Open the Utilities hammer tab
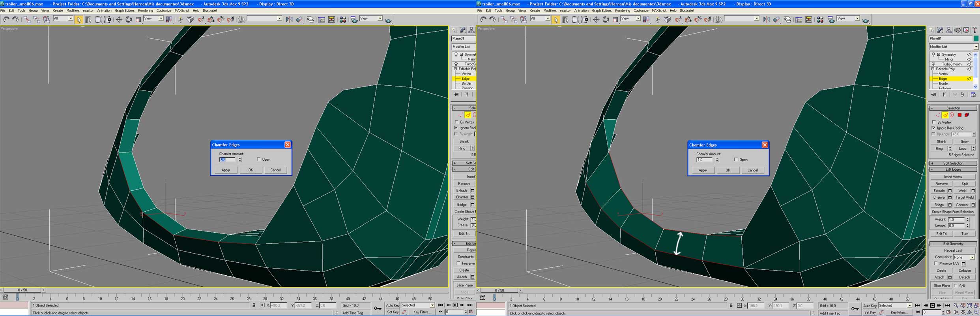 974,30
